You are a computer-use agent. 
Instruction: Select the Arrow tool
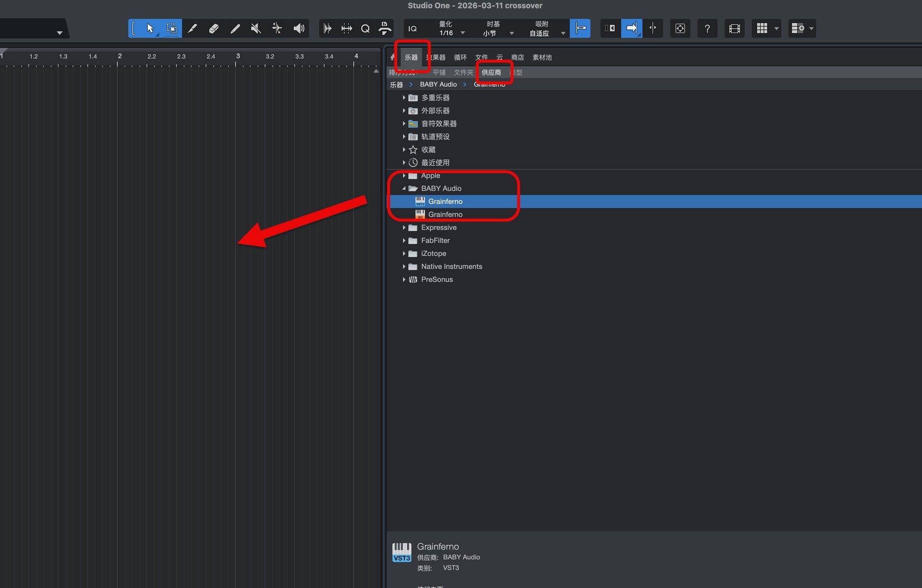[x=150, y=28]
